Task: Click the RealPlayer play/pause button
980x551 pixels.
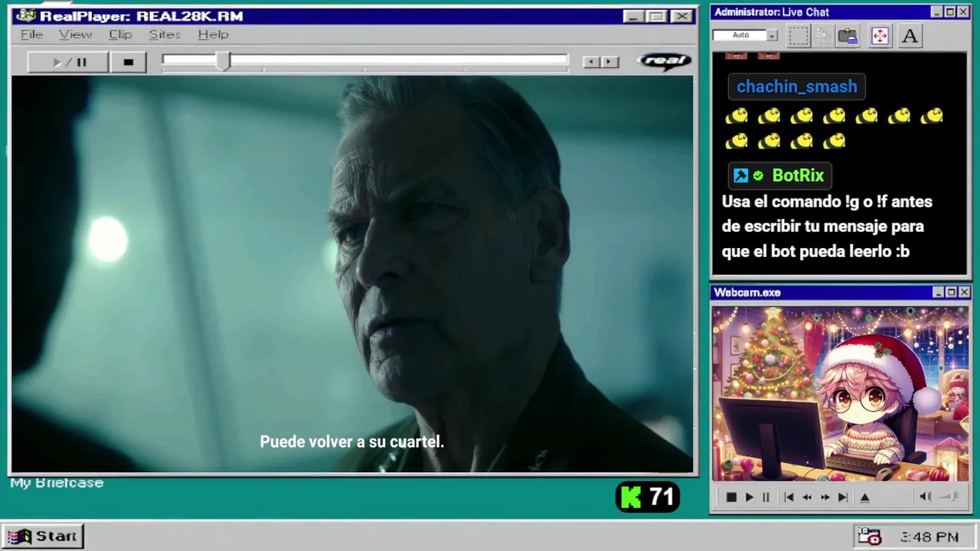Action: (x=68, y=62)
